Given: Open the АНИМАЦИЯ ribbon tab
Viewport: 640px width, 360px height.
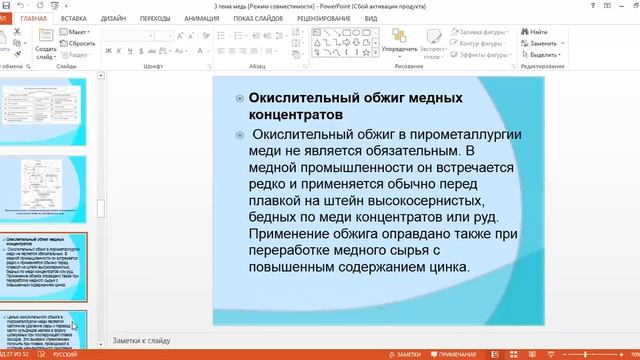Looking at the screenshot, I should [202, 18].
